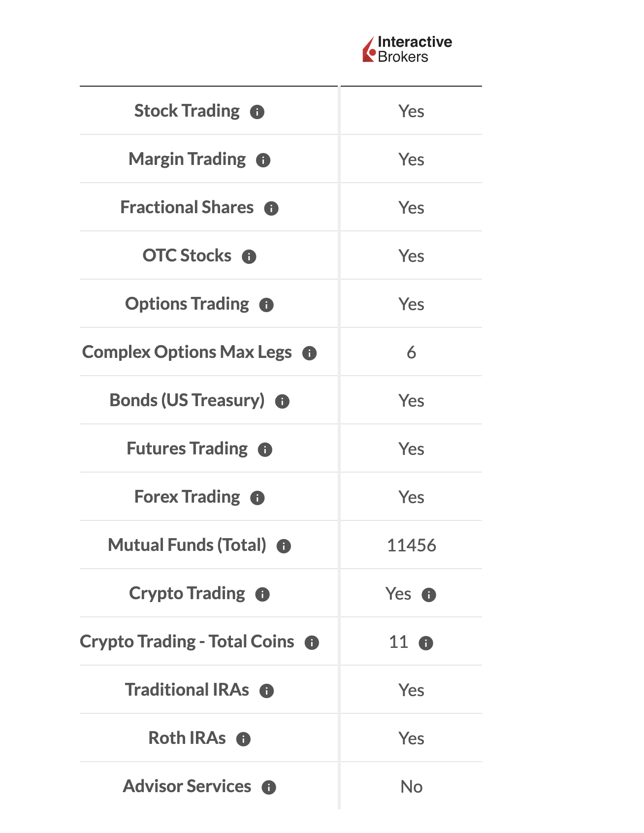Image resolution: width=644 pixels, height=833 pixels.
Task: Open the Advisor Services info icon
Action: pyautogui.click(x=269, y=788)
